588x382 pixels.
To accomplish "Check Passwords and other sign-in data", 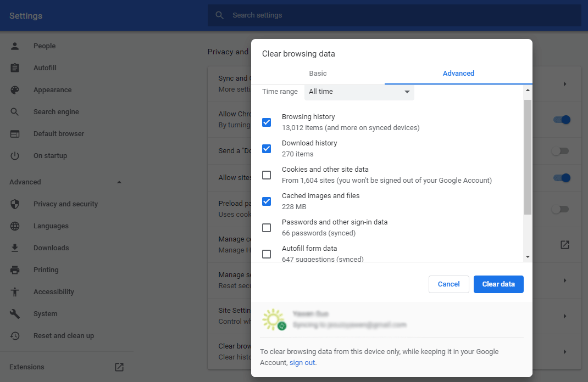I will click(267, 227).
